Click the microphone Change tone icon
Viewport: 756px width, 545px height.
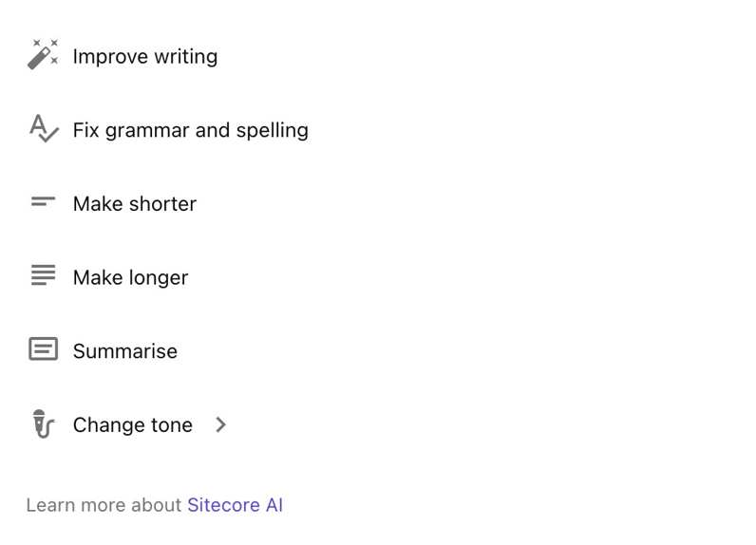point(44,424)
